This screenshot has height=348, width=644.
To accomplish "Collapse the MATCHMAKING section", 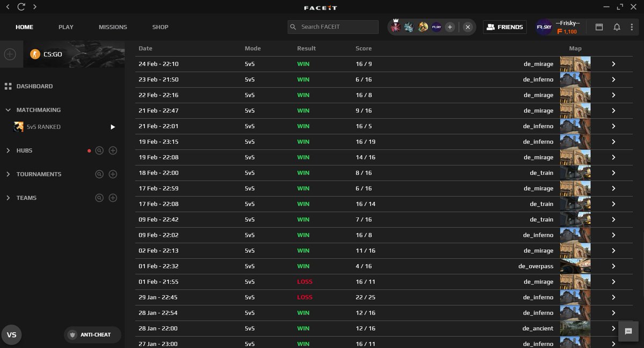I will (x=8, y=110).
